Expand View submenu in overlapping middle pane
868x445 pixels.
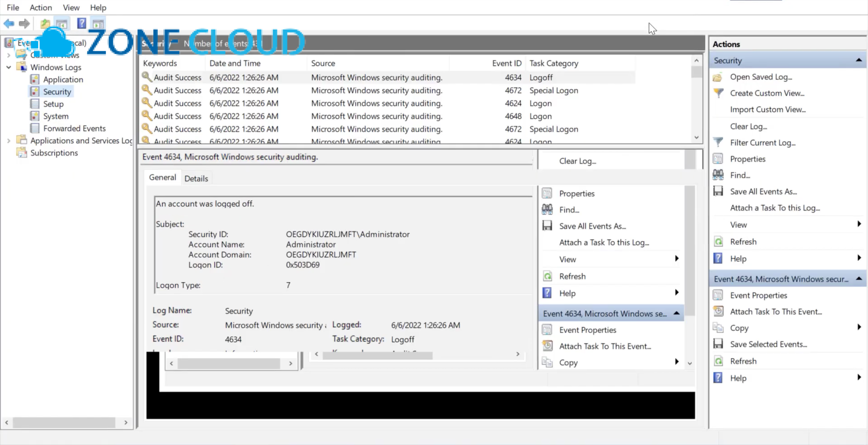(x=677, y=258)
